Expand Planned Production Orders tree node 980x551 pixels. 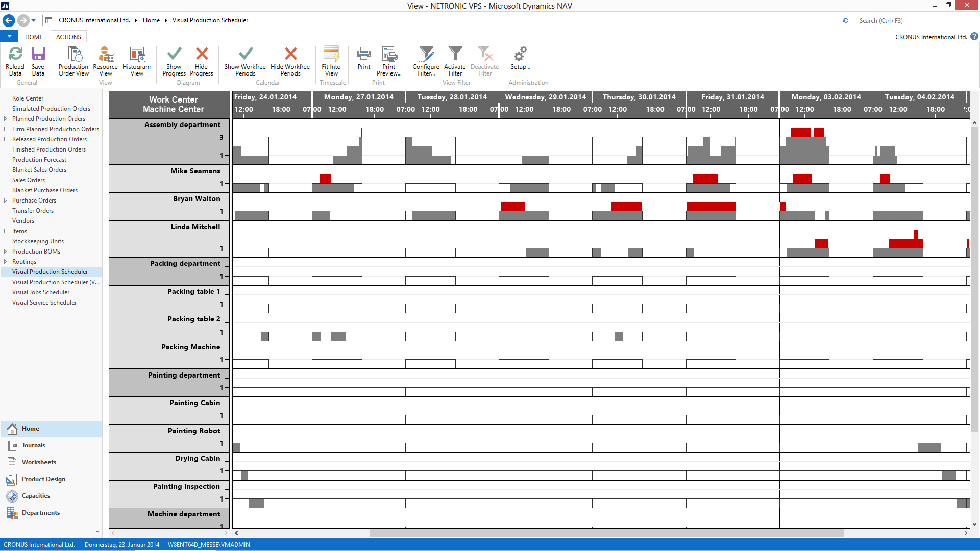[x=5, y=119]
